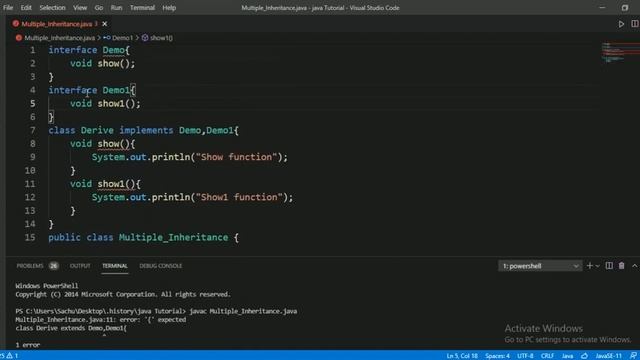Screen dimensions: 640x360
Task: Click the "'{' expected" error line in terminal
Action: click(100, 320)
